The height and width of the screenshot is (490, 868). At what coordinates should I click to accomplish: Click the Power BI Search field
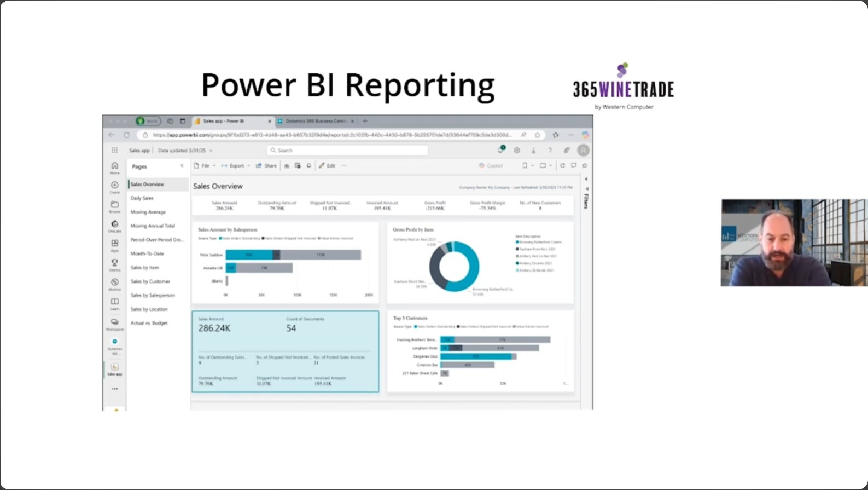point(347,150)
